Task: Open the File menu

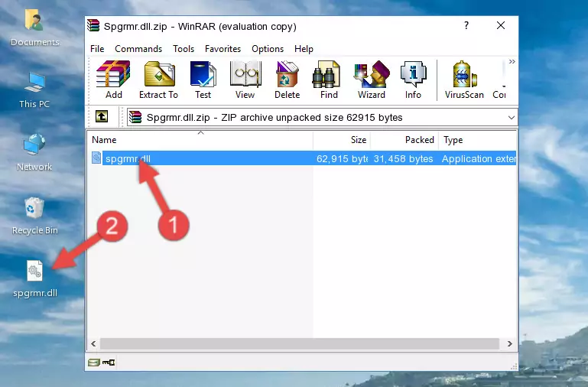Action: coord(97,49)
